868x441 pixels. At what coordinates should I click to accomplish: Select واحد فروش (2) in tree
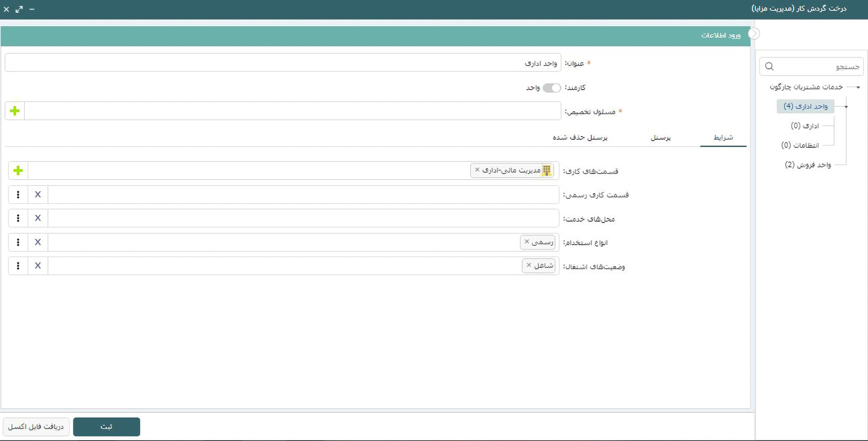tap(808, 165)
